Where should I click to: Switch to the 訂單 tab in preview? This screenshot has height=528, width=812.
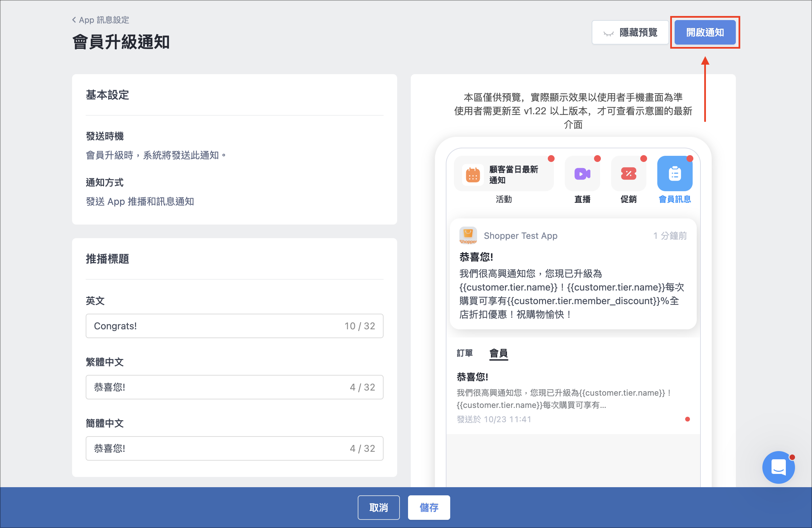pyautogui.click(x=465, y=353)
